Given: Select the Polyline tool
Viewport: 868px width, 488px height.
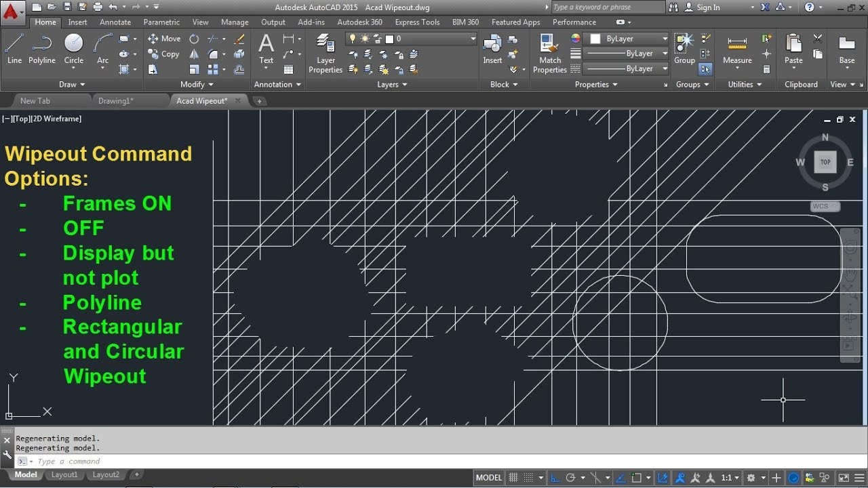Looking at the screenshot, I should 42,49.
